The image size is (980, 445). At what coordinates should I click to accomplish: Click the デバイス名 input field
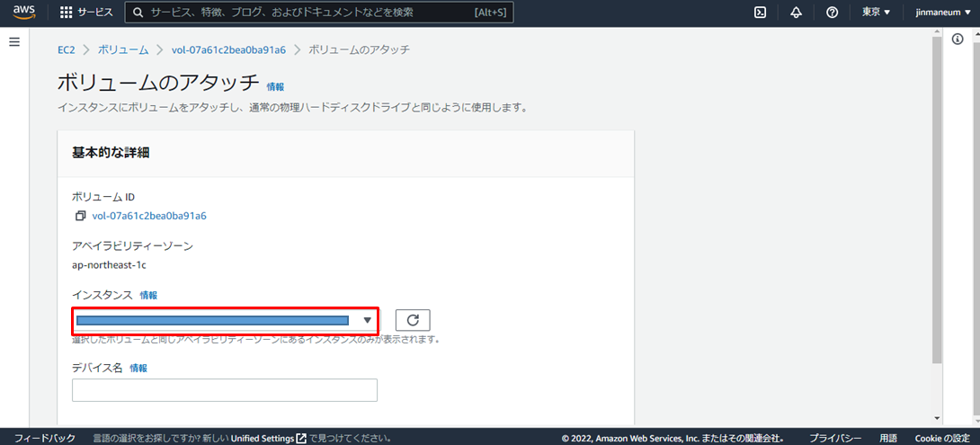pyautogui.click(x=225, y=390)
